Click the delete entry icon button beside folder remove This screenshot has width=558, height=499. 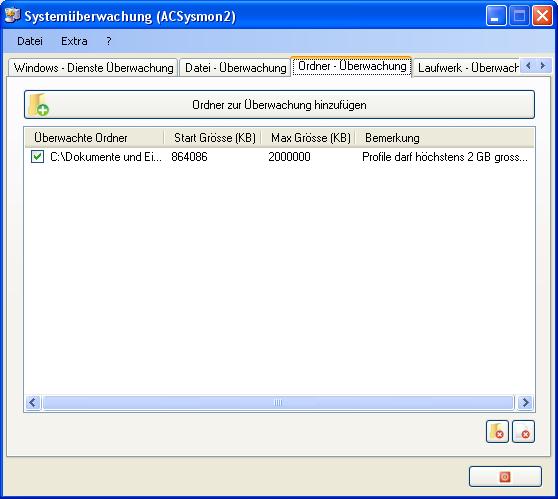click(x=523, y=431)
